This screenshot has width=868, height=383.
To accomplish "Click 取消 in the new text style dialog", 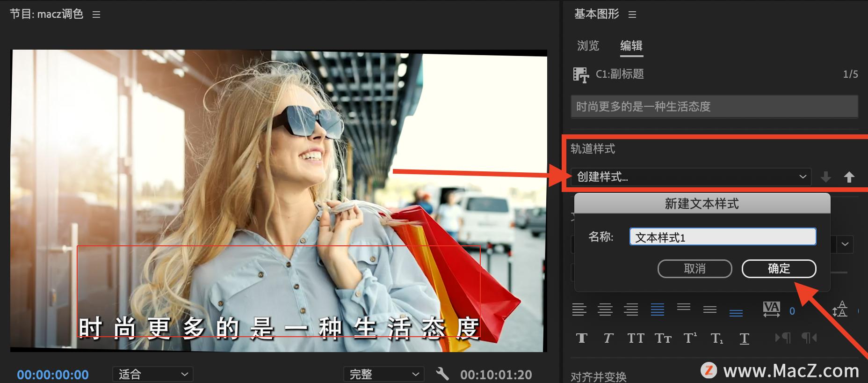I will 695,269.
